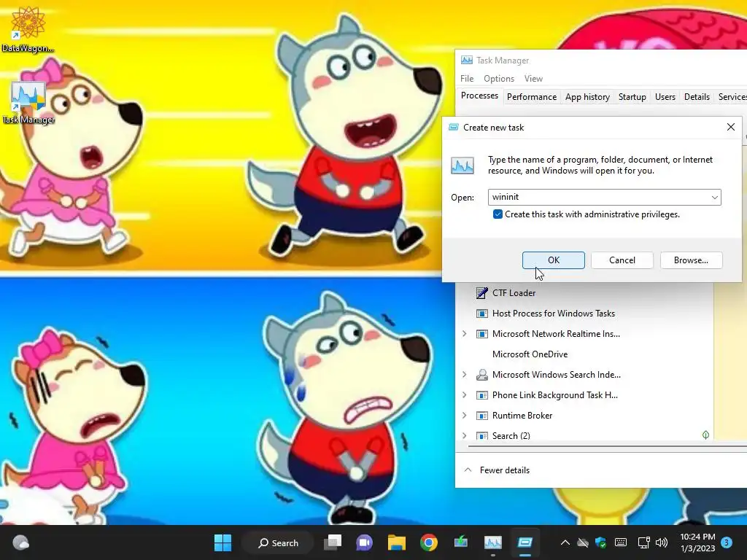Image resolution: width=747 pixels, height=560 pixels.
Task: Click the weather widget icon on taskbar
Action: point(20,542)
